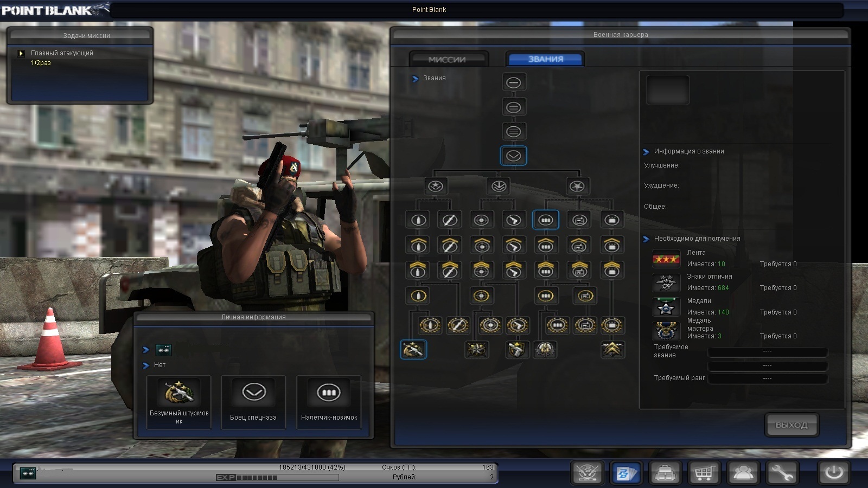868x488 pixels.
Task: Select the single-chevron knife rank icon
Action: 450,245
